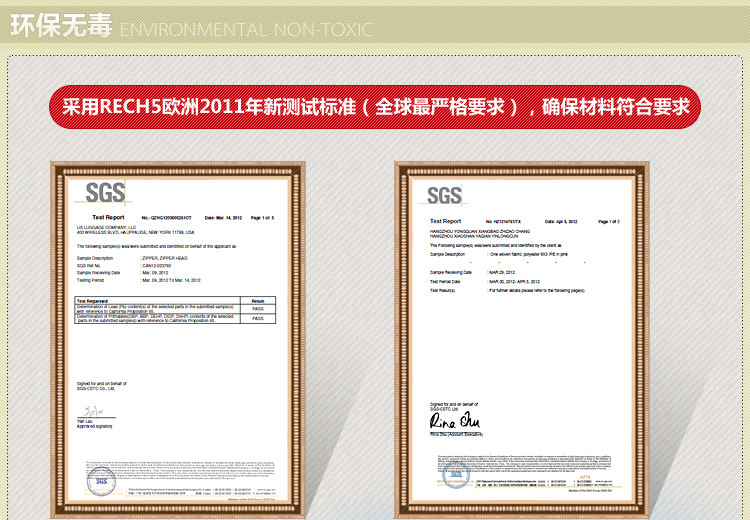Image resolution: width=750 pixels, height=520 pixels.
Task: Click left certificate's fine-print disclaimer paragraph
Action: [181, 470]
